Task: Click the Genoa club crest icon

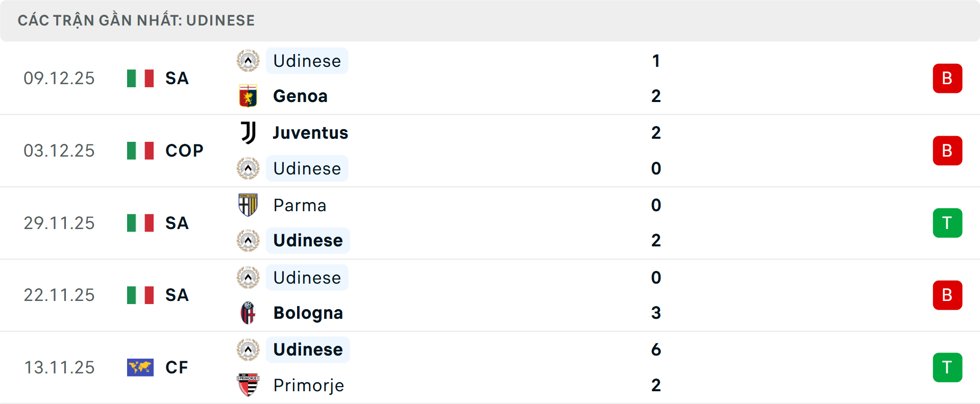Action: (248, 96)
